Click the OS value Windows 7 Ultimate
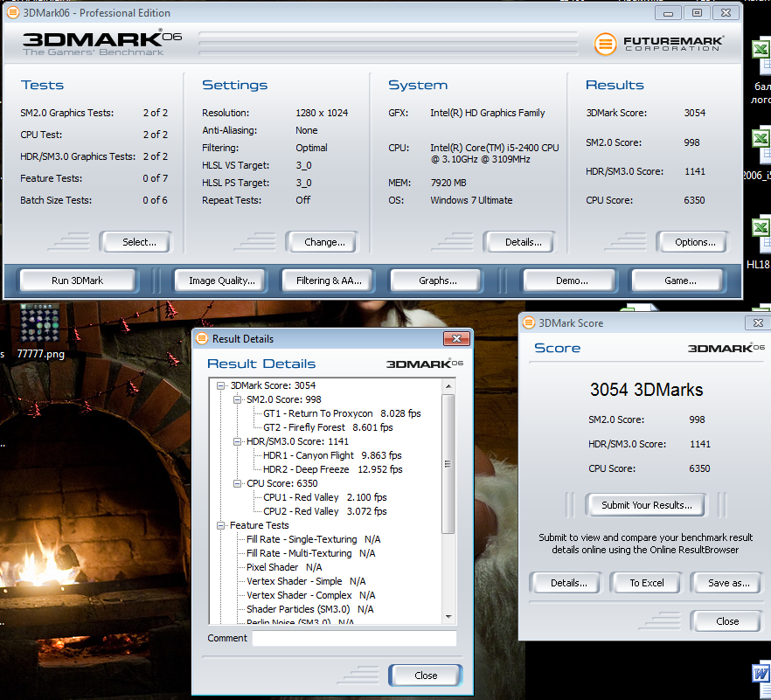Viewport: 771px width, 700px height. pyautogui.click(x=471, y=201)
